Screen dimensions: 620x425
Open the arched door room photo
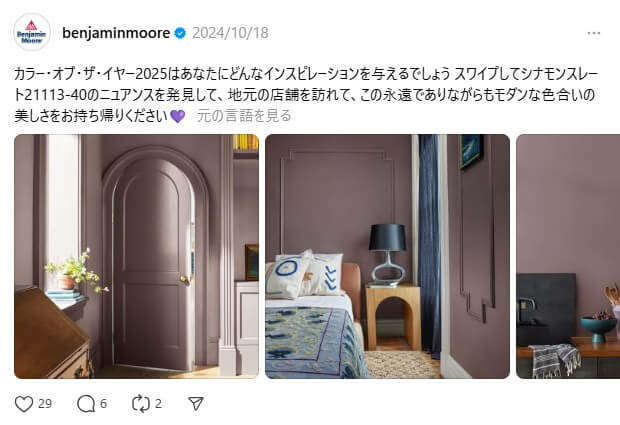point(136,257)
